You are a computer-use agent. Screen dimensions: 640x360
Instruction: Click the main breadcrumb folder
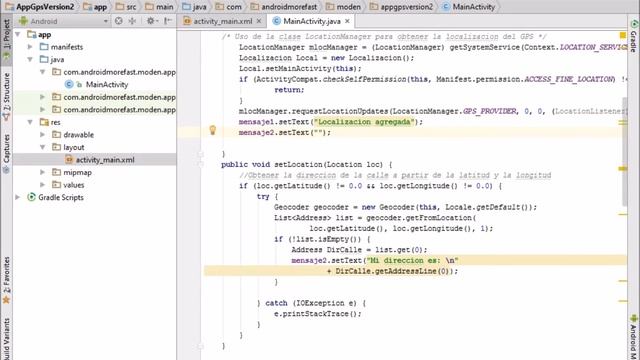pyautogui.click(x=159, y=7)
